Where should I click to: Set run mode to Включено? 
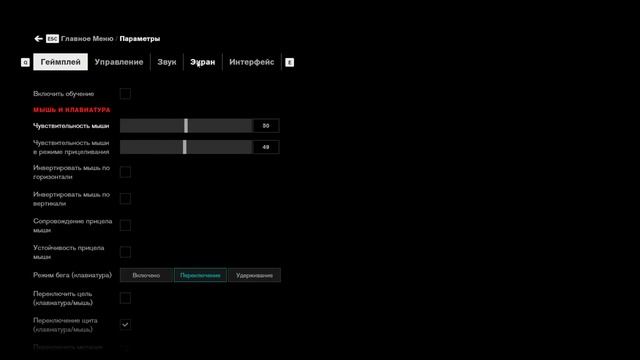click(146, 275)
